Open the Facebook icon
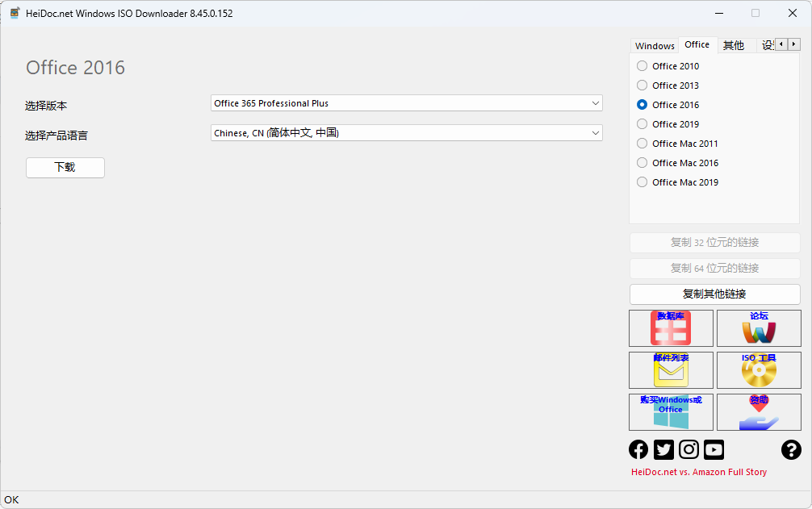Viewport: 812px width, 509px height. (x=638, y=449)
